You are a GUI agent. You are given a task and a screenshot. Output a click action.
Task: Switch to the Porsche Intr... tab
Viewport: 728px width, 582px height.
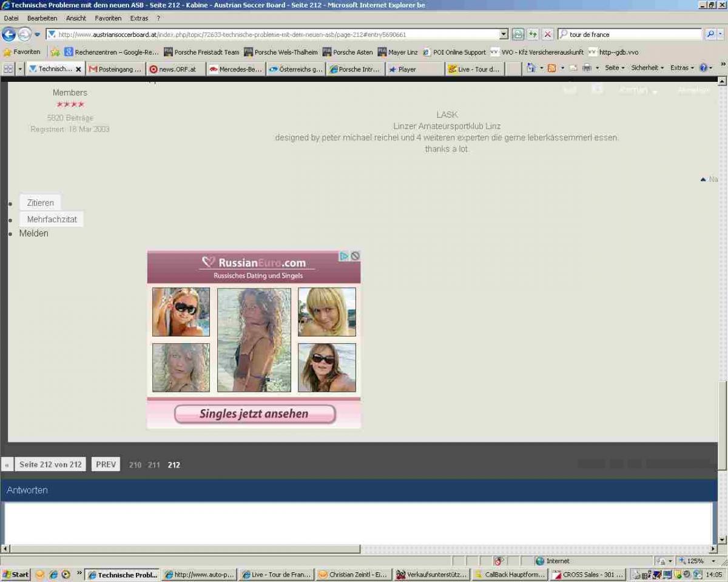tap(355, 69)
